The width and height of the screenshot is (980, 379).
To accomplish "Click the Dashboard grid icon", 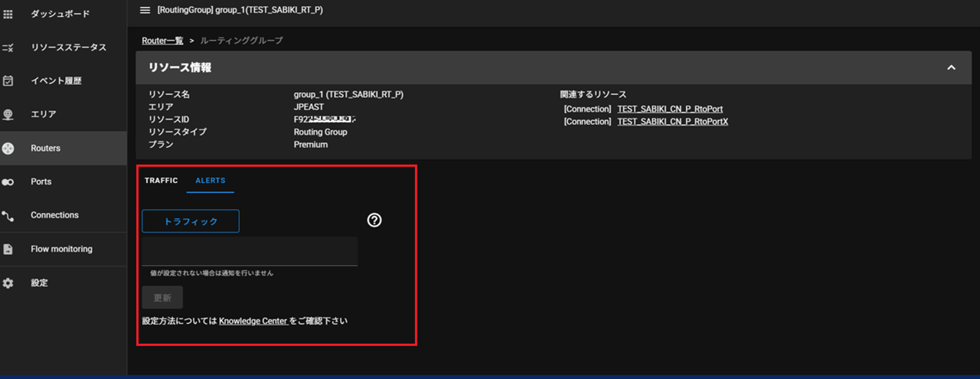I will tap(8, 14).
